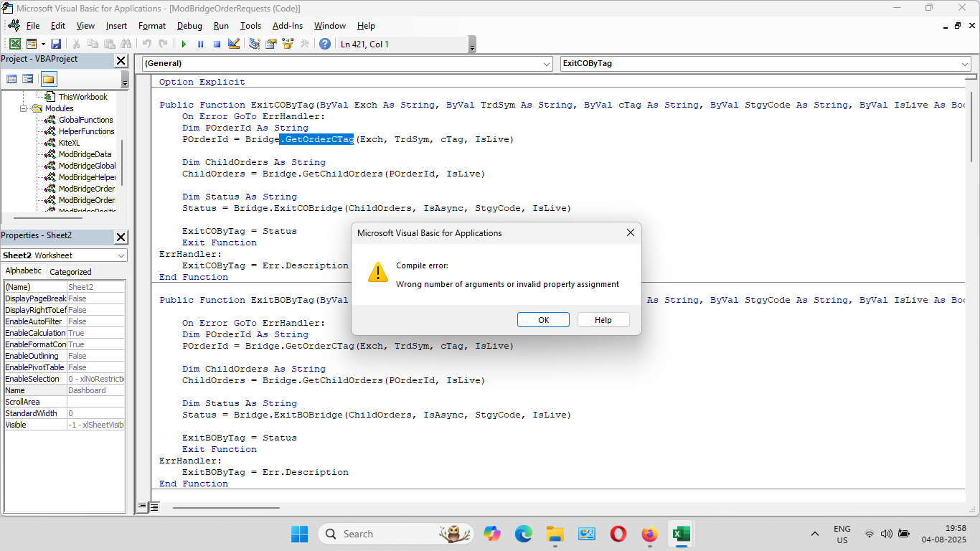The image size is (980, 551).
Task: Click the Paste clipboard icon
Action: pos(110,44)
